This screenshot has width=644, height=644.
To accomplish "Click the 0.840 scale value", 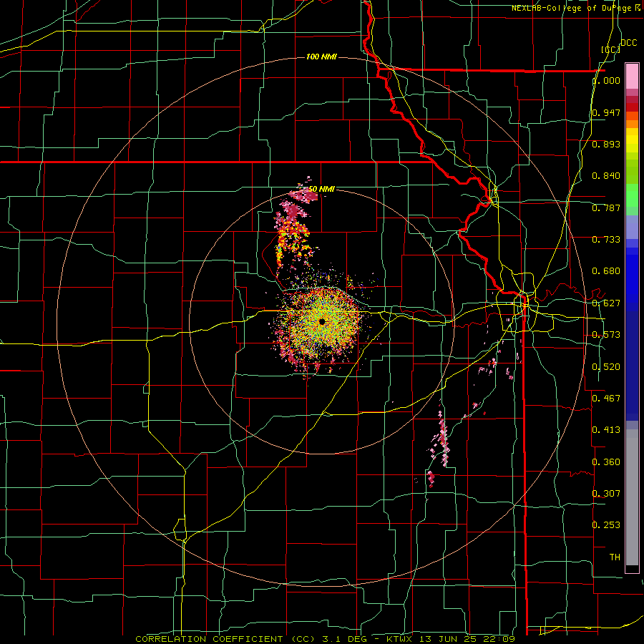I will 606,176.
